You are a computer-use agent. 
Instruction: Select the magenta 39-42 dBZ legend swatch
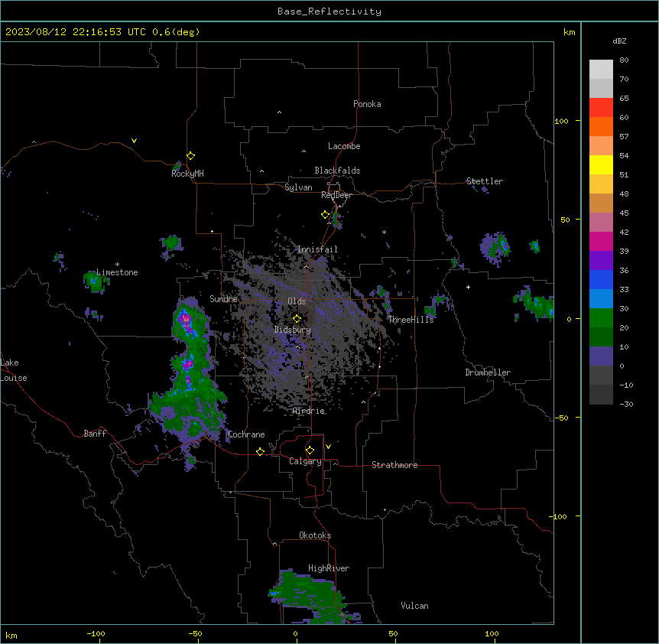[601, 241]
